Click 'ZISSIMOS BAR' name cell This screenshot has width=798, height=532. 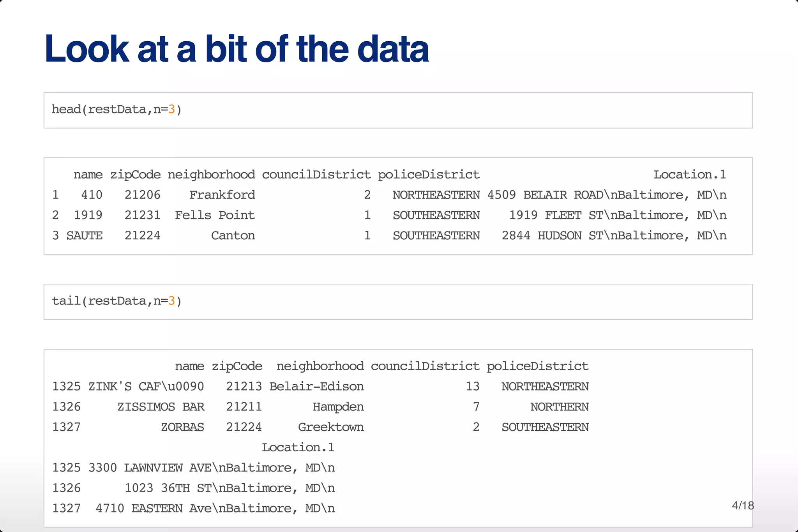point(161,407)
